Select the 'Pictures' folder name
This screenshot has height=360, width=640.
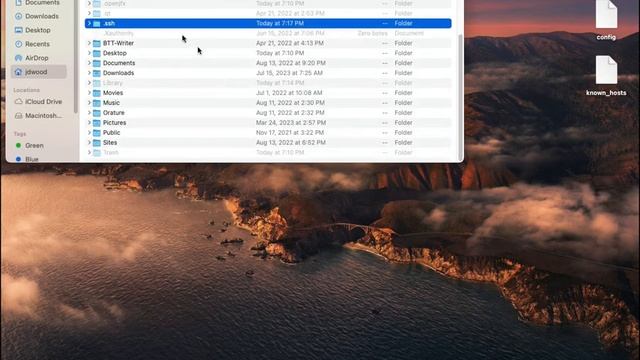pyautogui.click(x=114, y=122)
